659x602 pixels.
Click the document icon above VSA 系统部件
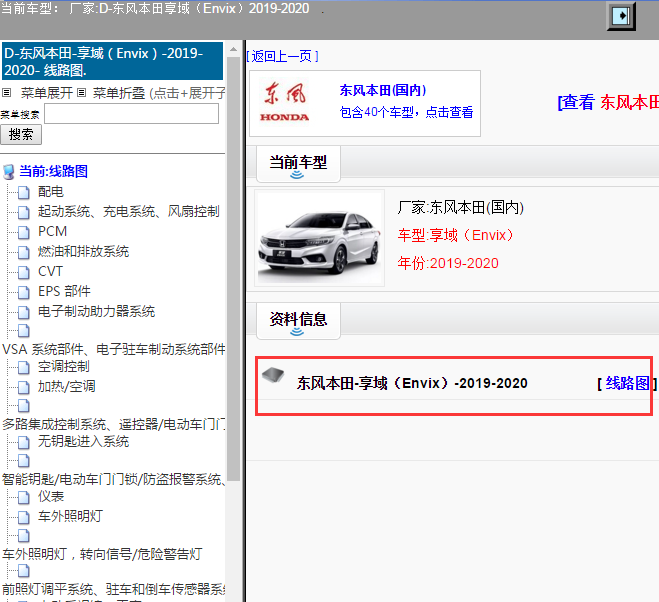pyautogui.click(x=24, y=331)
